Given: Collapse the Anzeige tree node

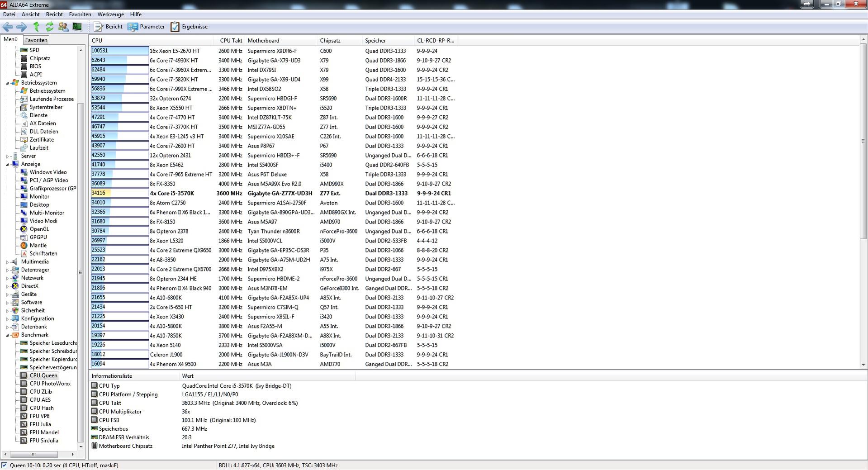Looking at the screenshot, I should coord(8,164).
